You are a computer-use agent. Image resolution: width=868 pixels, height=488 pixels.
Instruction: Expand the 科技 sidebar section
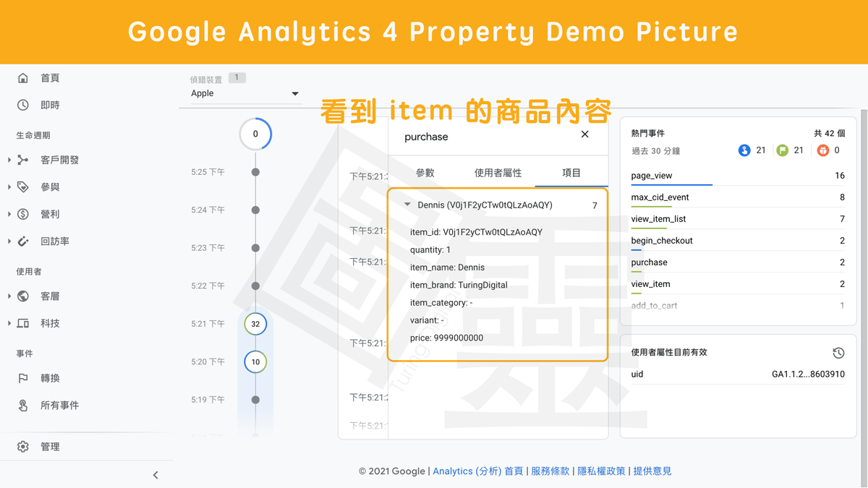pyautogui.click(x=9, y=323)
